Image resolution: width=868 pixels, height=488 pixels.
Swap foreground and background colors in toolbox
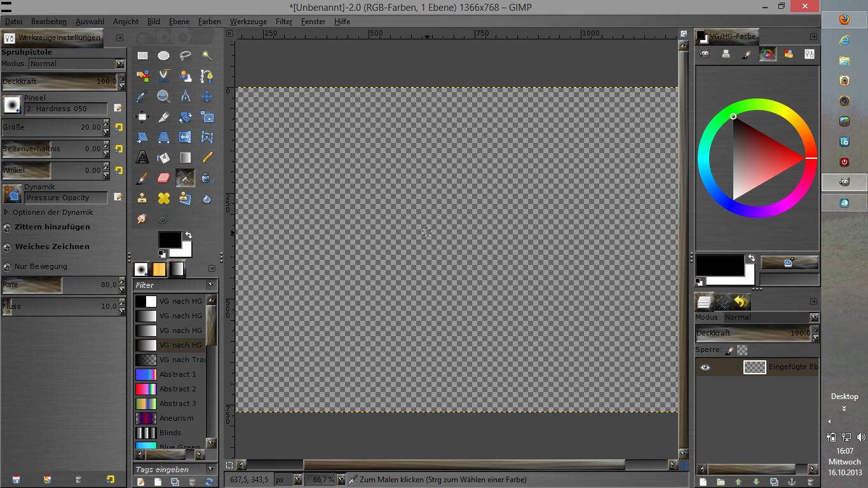(189, 235)
